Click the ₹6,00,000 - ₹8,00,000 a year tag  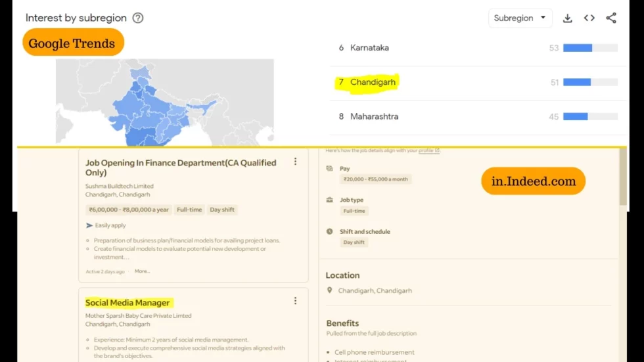pos(129,210)
